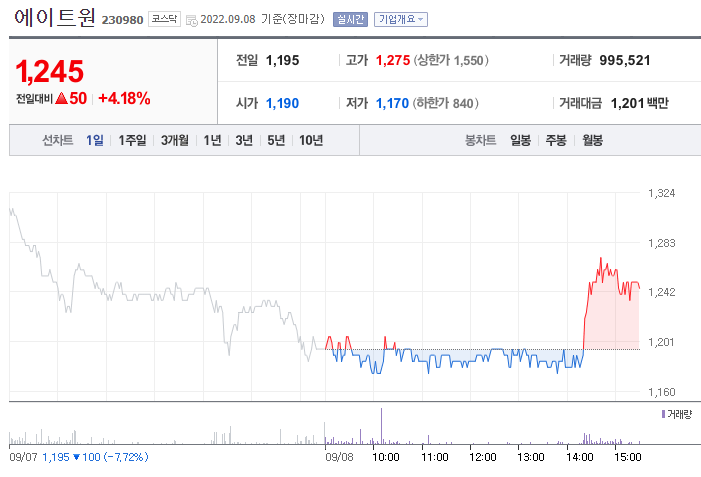
Task: Click the 전일 value 1,195
Action: tap(282, 60)
